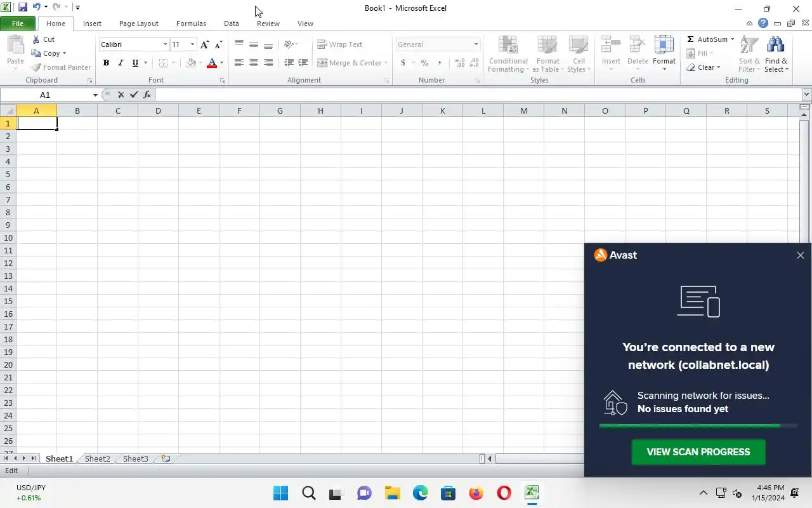Click the Insert Function fx icon

147,95
